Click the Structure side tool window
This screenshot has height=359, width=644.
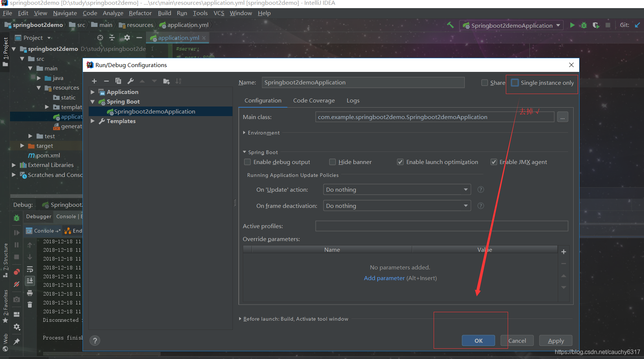5,260
